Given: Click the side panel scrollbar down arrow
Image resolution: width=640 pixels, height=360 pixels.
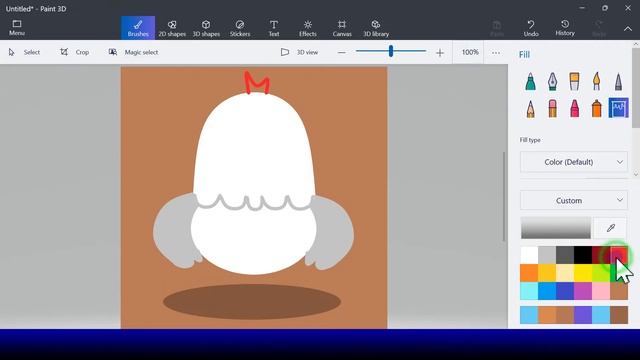Looking at the screenshot, I should (636, 174).
